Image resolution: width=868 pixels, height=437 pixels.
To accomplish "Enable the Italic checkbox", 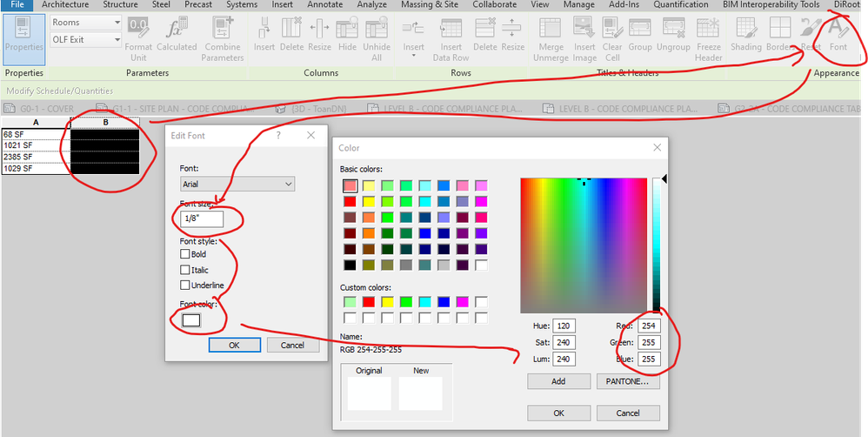I will pyautogui.click(x=185, y=270).
